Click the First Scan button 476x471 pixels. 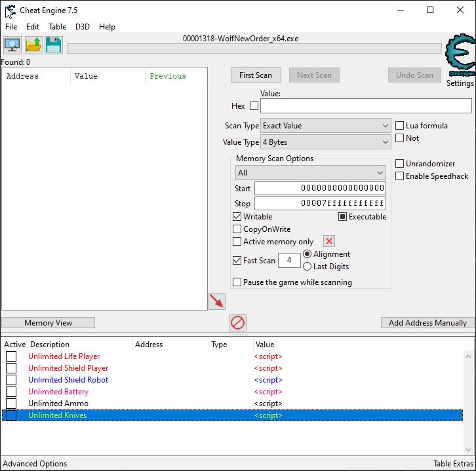pos(256,75)
